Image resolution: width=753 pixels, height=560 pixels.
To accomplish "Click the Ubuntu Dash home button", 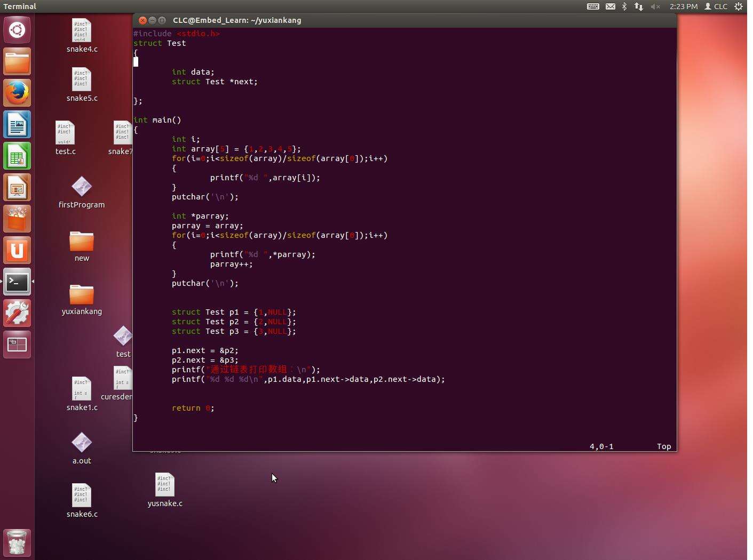I will 17,30.
